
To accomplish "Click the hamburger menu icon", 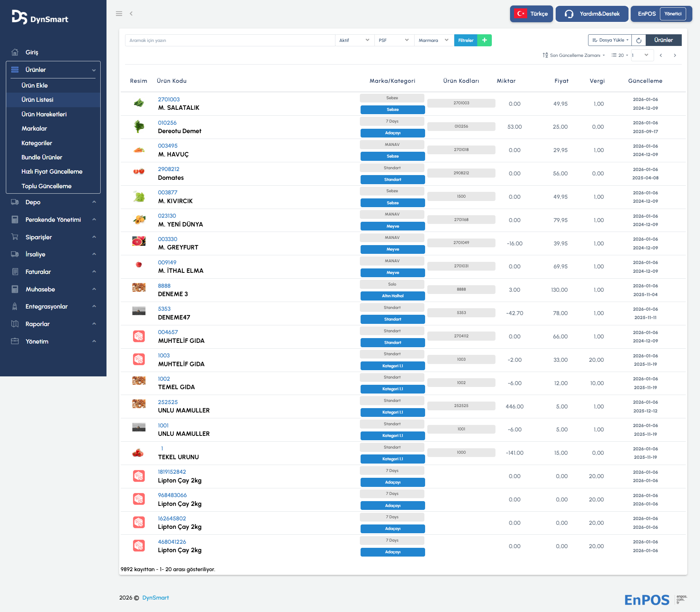I will (119, 13).
